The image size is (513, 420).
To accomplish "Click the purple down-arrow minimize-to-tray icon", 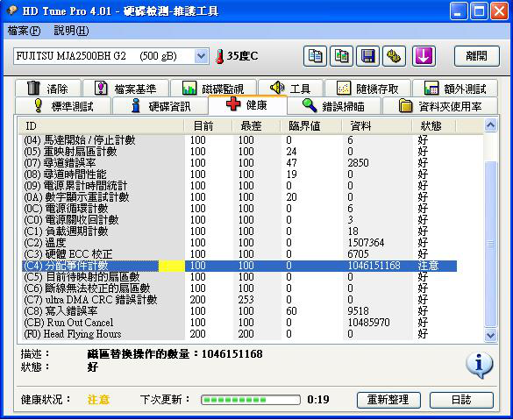I will pyautogui.click(x=424, y=56).
